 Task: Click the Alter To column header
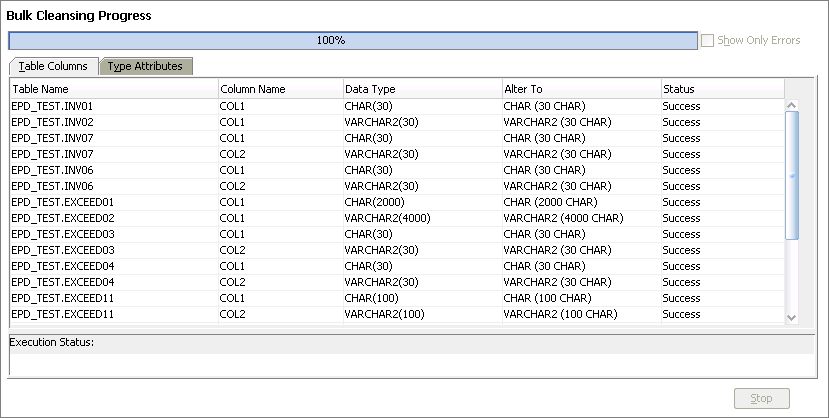(580, 89)
